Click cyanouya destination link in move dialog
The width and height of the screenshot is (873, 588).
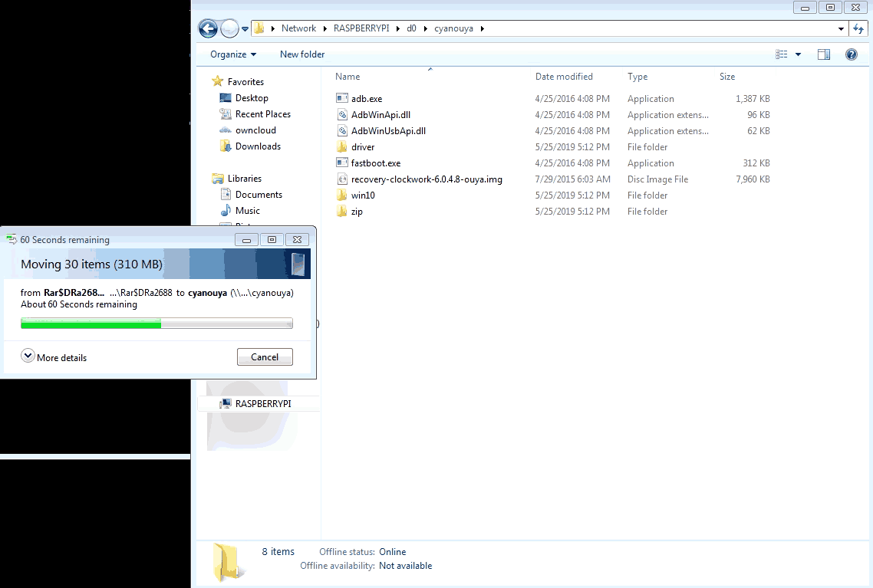[x=207, y=293]
